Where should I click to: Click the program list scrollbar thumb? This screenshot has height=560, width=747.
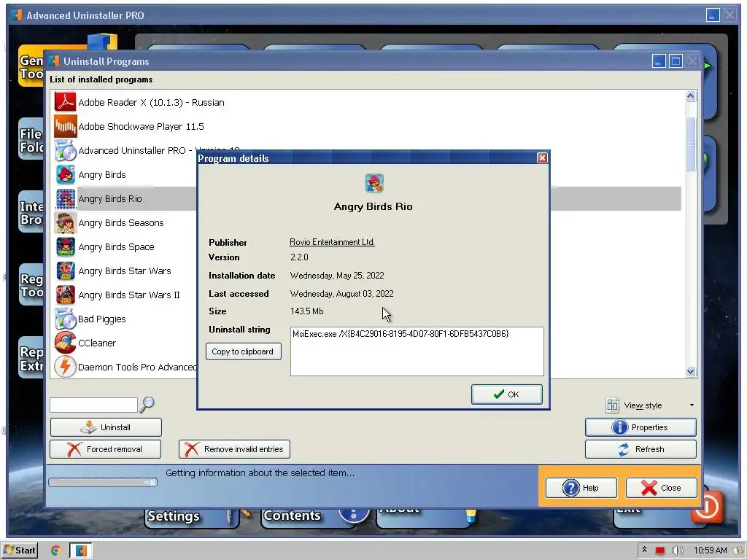(691, 144)
